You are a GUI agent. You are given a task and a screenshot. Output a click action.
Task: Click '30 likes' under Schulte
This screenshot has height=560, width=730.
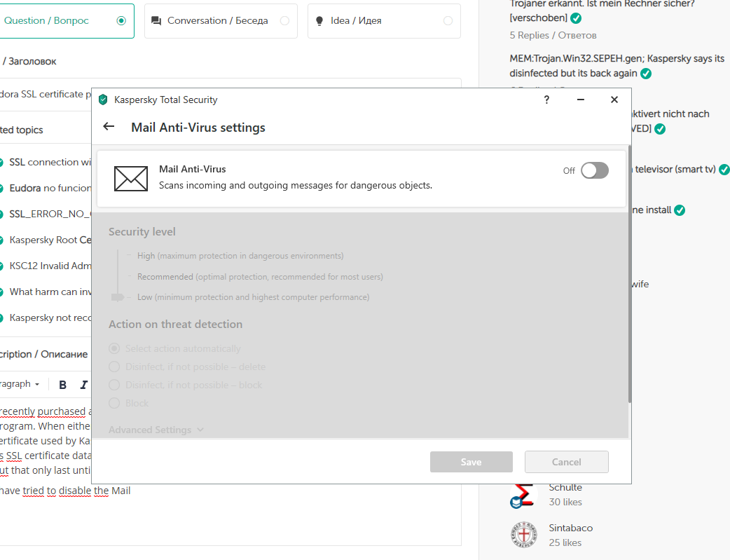(565, 502)
